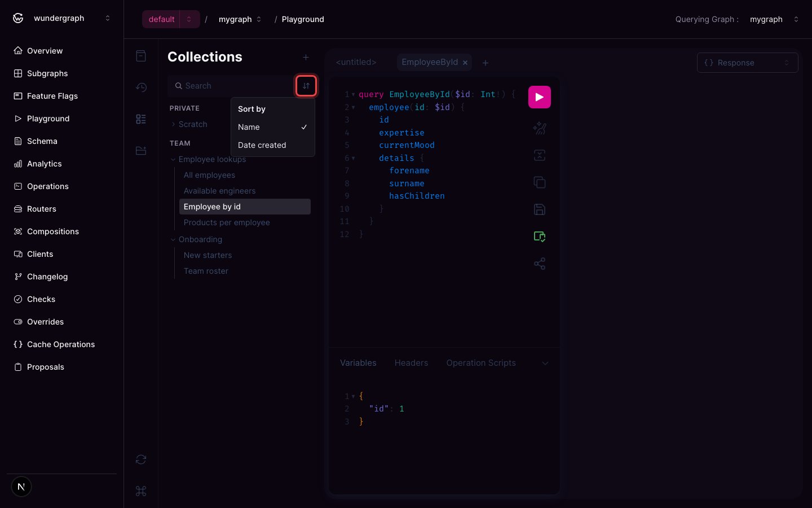Click the green saved-to-collection icon

tap(539, 237)
